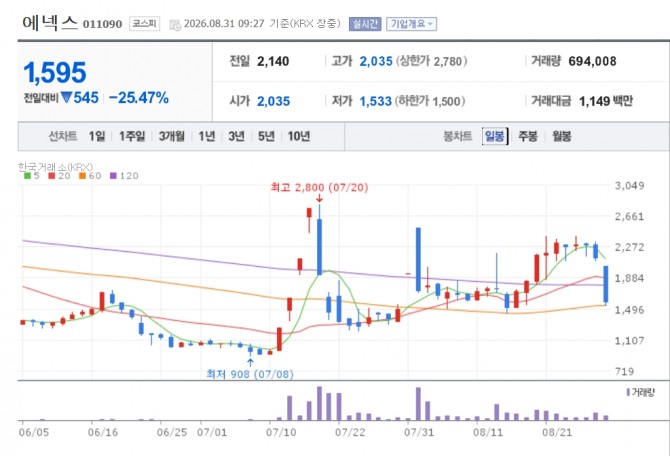This screenshot has height=456, width=670.
Task: Click the blue low-price arrow marker
Action: click(x=250, y=362)
